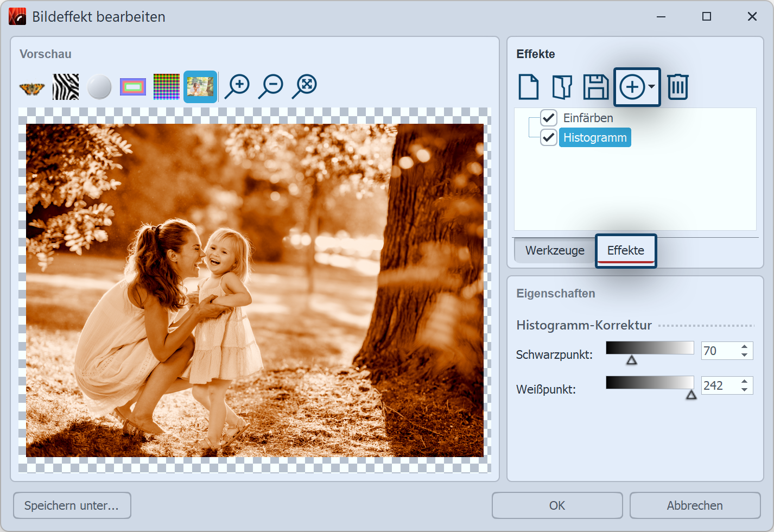Image resolution: width=774 pixels, height=532 pixels.
Task: Open an effect using the folder icon
Action: point(562,86)
